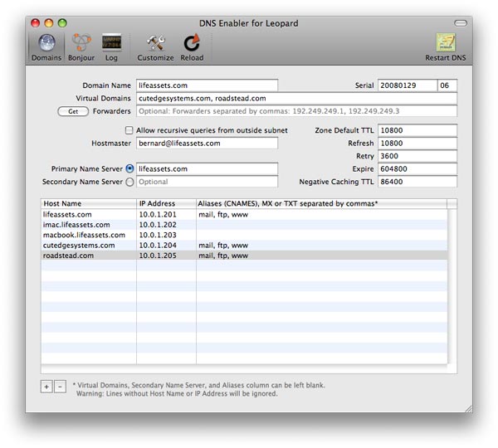498x448 pixels.
Task: Click the IP Address column header
Action: pos(165,203)
